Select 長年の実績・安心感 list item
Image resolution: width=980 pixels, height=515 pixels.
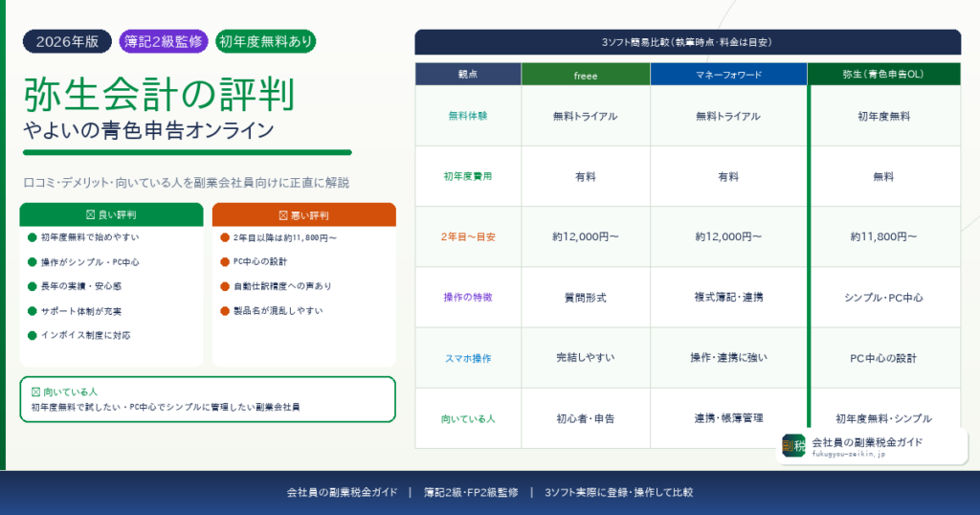tap(75, 286)
